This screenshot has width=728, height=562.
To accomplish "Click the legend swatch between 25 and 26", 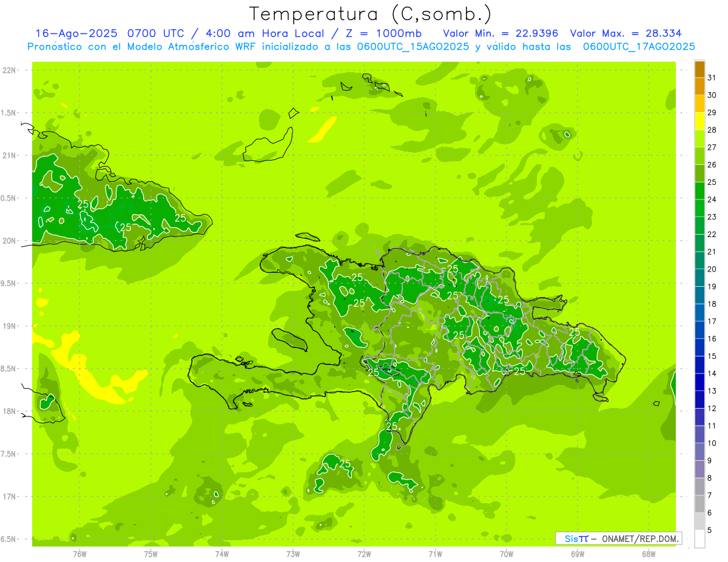I will (699, 173).
